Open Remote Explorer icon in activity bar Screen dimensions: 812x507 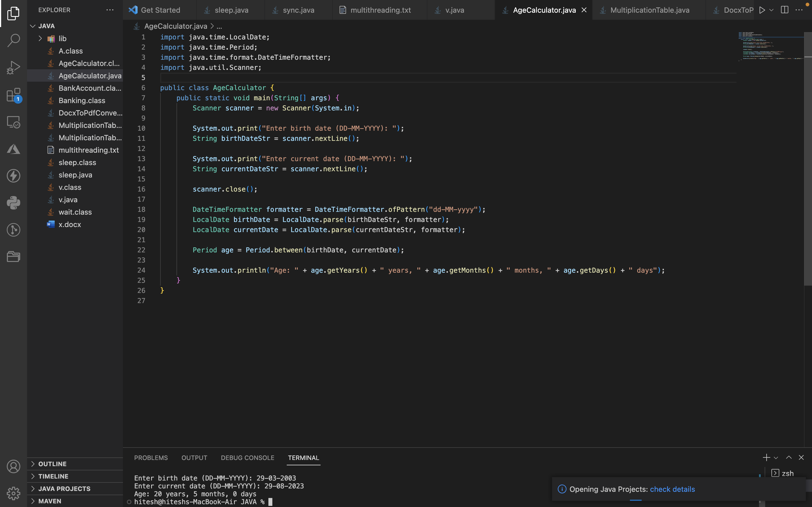tap(14, 122)
